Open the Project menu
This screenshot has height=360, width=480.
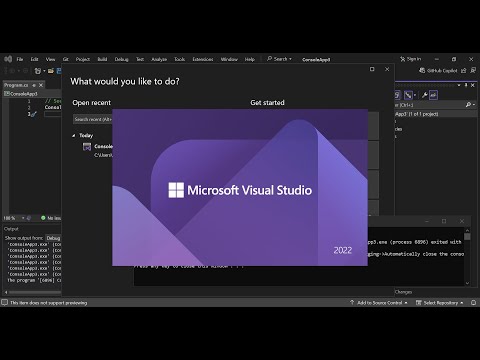pyautogui.click(x=83, y=59)
